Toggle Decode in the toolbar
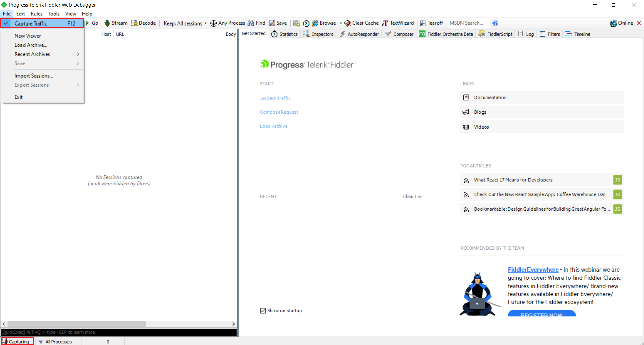This screenshot has height=345, width=644. (144, 23)
